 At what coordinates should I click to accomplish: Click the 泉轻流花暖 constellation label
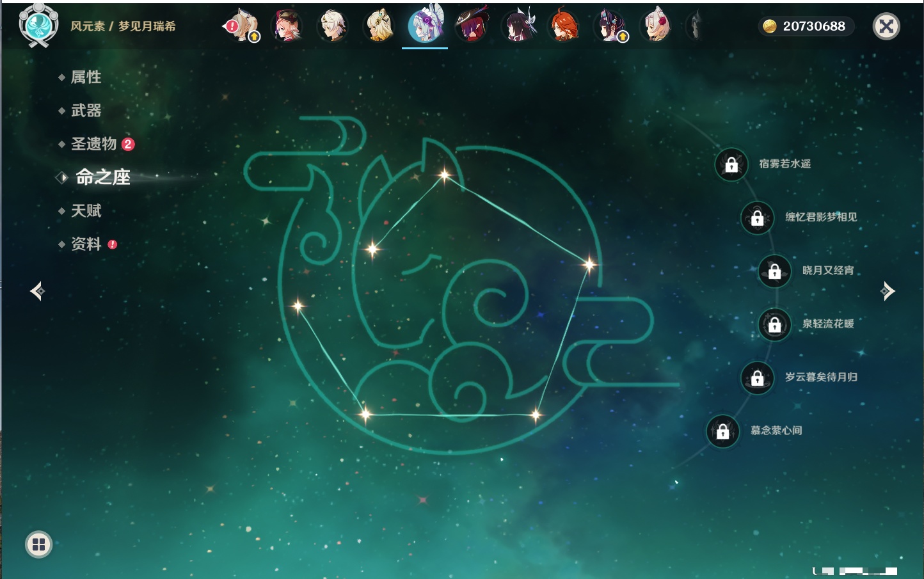pyautogui.click(x=827, y=324)
